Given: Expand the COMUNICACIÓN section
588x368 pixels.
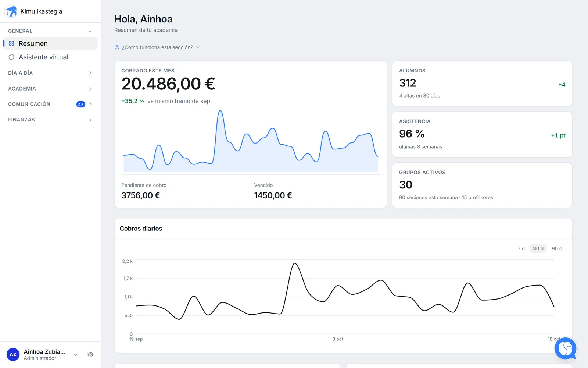Looking at the screenshot, I should 50,104.
